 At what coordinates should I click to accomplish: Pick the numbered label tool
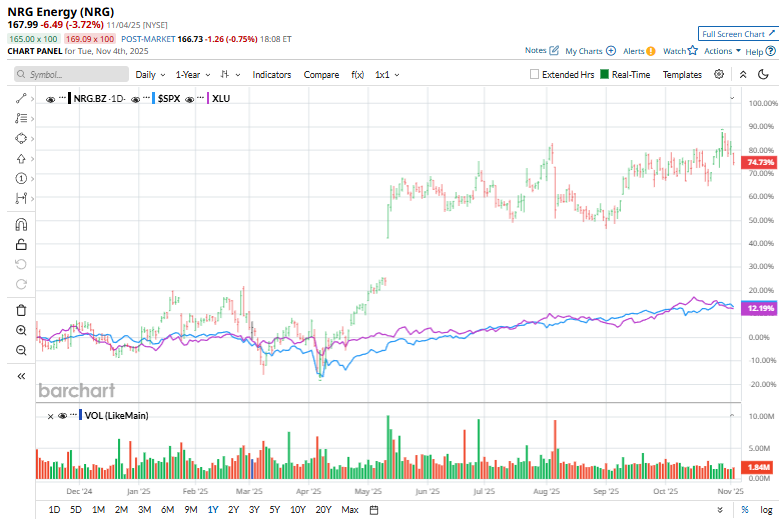21,178
